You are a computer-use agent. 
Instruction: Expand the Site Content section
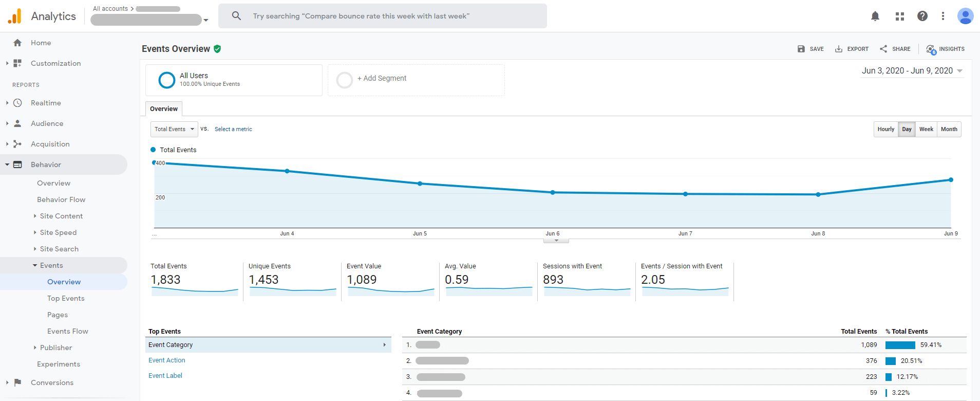[61, 216]
